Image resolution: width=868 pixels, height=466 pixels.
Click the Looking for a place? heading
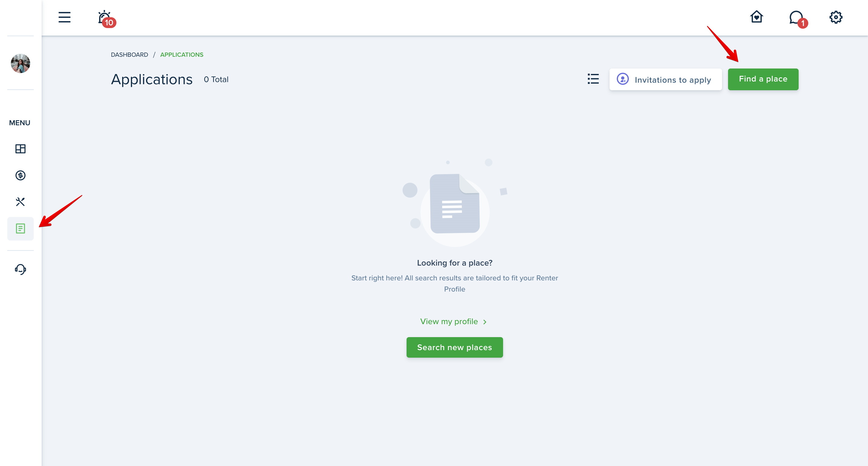coord(455,263)
